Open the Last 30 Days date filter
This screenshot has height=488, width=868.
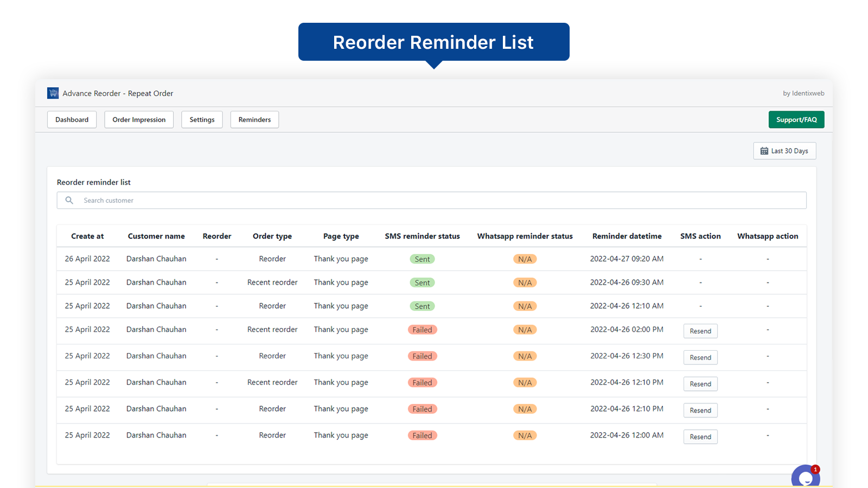pos(784,151)
